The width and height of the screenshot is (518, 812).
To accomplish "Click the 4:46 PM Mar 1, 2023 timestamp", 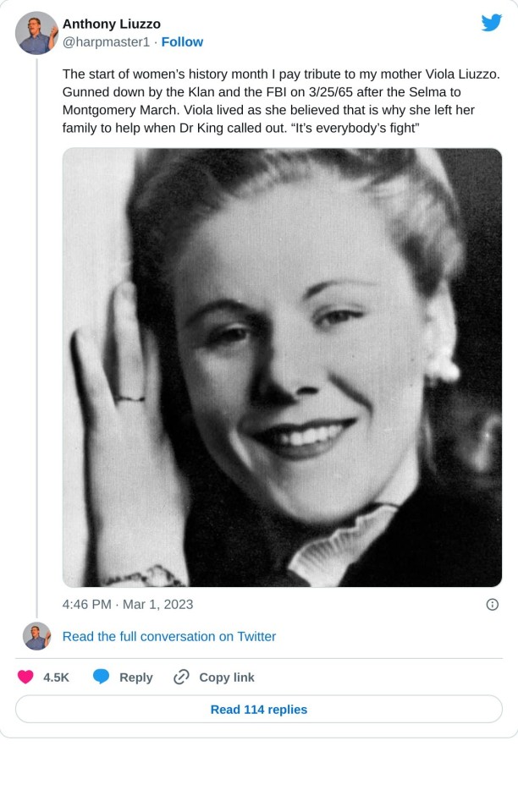I will (x=128, y=604).
